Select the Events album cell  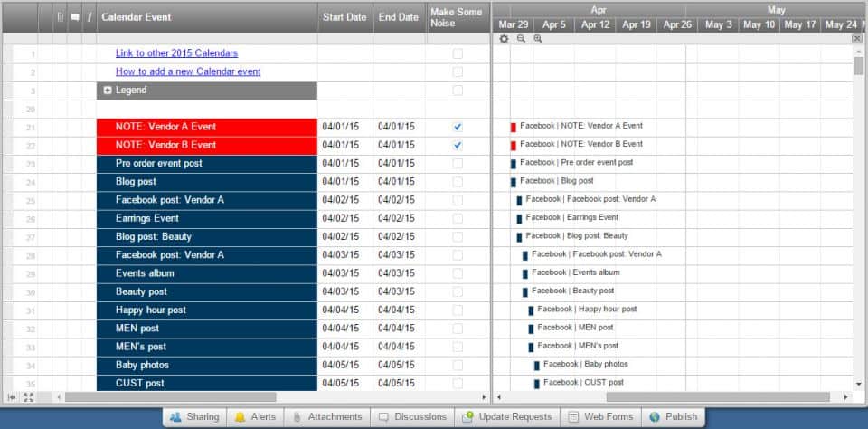tap(207, 273)
